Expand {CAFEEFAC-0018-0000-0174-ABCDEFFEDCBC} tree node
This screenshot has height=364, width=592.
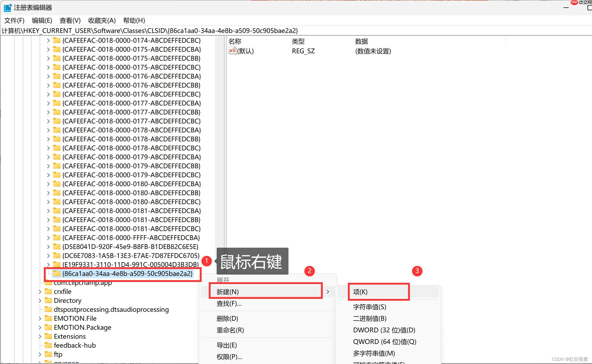[48, 41]
